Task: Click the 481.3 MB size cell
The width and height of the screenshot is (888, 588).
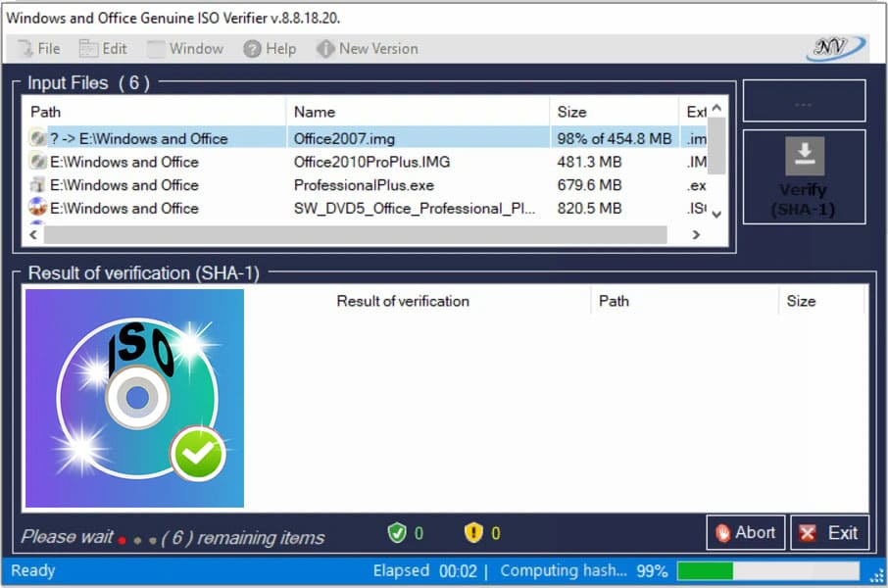Action: click(x=589, y=162)
